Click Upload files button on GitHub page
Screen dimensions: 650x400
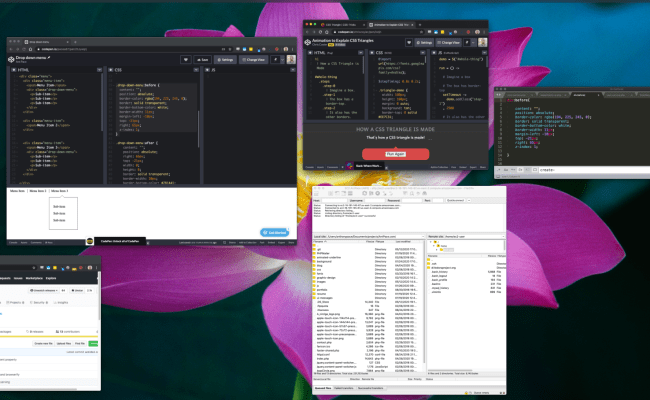(x=63, y=343)
